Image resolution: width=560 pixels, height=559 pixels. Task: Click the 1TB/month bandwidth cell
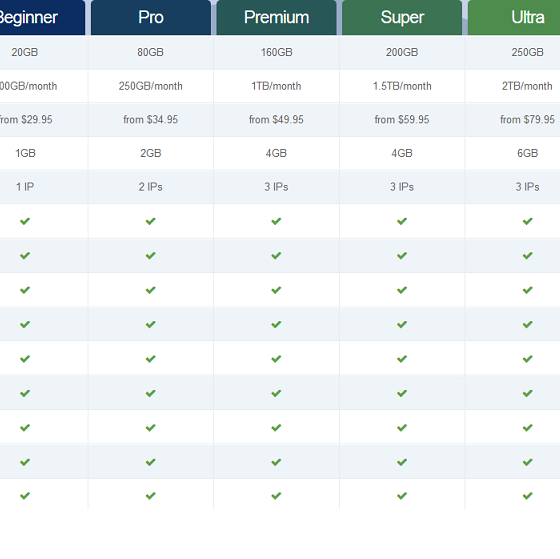tap(276, 86)
